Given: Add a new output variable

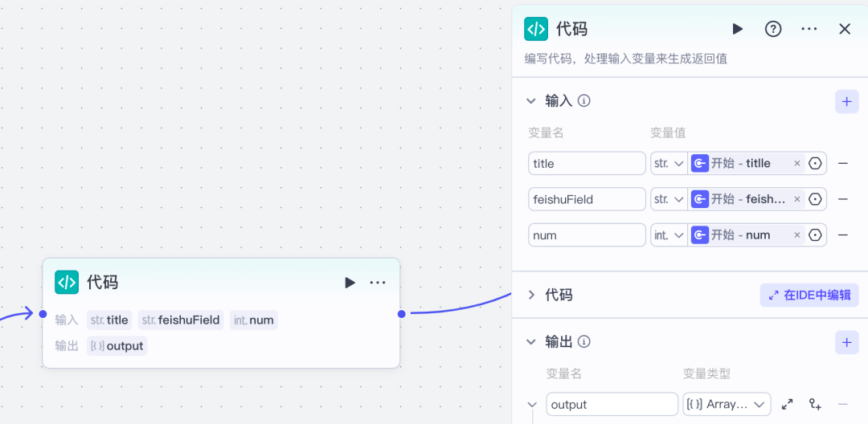Looking at the screenshot, I should tap(846, 343).
